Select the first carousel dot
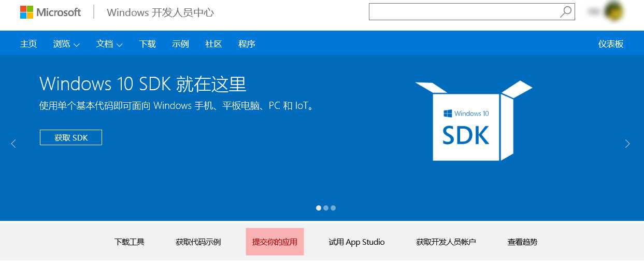Viewport: 644px width, 265px height. coord(319,208)
